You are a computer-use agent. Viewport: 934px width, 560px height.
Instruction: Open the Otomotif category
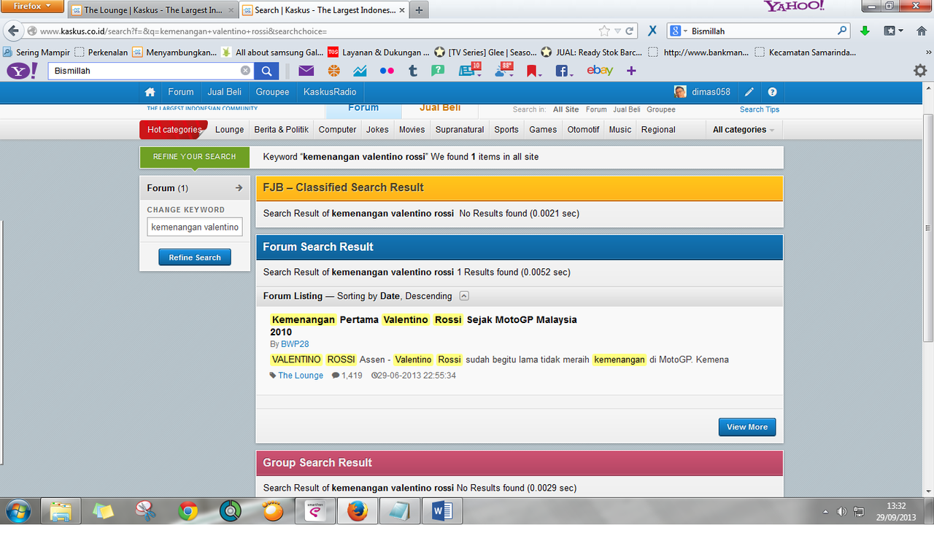pos(584,130)
